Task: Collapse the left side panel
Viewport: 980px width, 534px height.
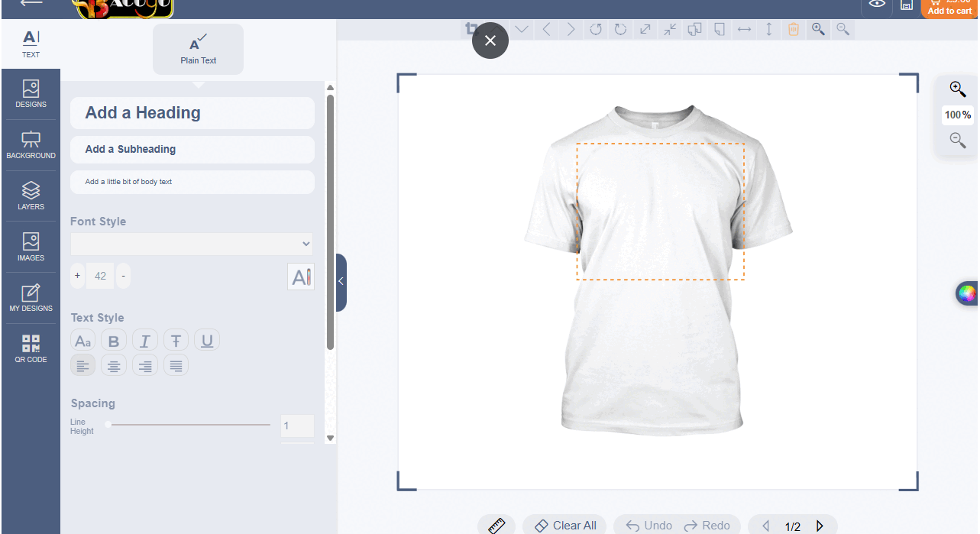Action: pos(341,281)
